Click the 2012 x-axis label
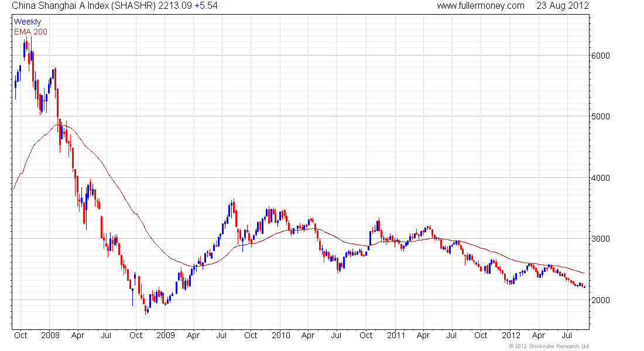644x351 pixels. tap(511, 335)
